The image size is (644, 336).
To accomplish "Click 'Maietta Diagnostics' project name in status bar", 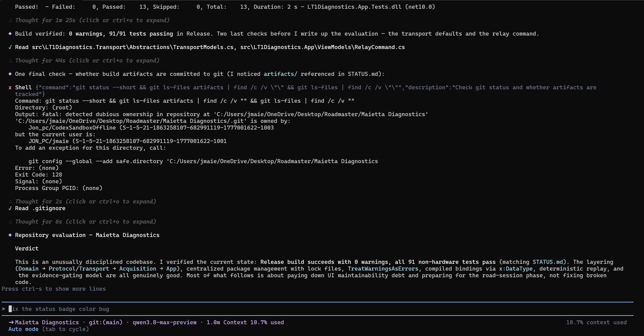I will (47, 322).
